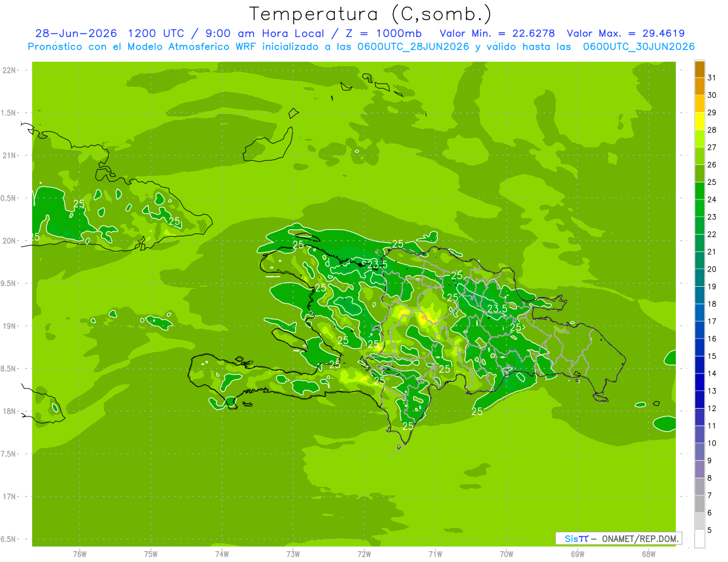728x562 pixels.
Task: Click the '17N' latitude label
Action: point(9,497)
